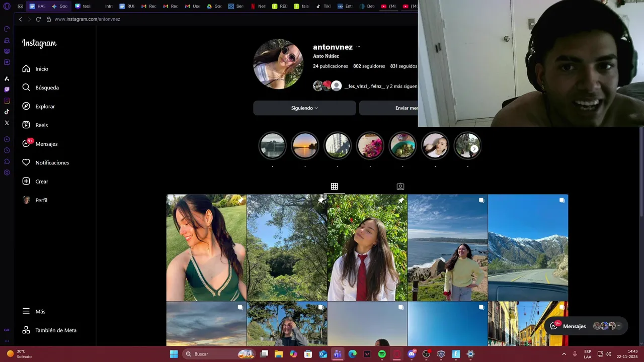This screenshot has width=644, height=362.
Task: Open the floating Mensajes chat widget
Action: pyautogui.click(x=586, y=326)
